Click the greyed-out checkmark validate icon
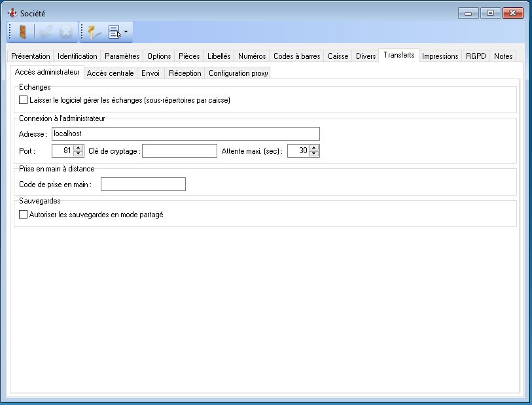Image resolution: width=532 pixels, height=405 pixels. (x=45, y=31)
